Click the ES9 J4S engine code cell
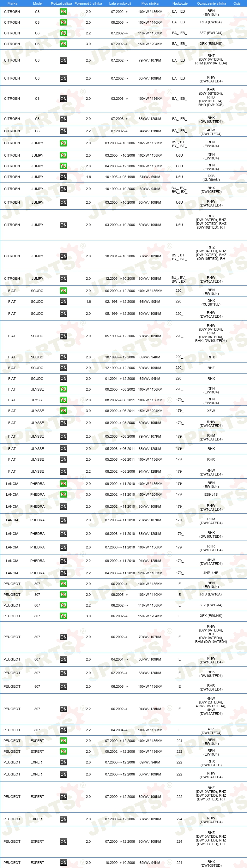Viewport: 247px width, 868px height. 211,494
